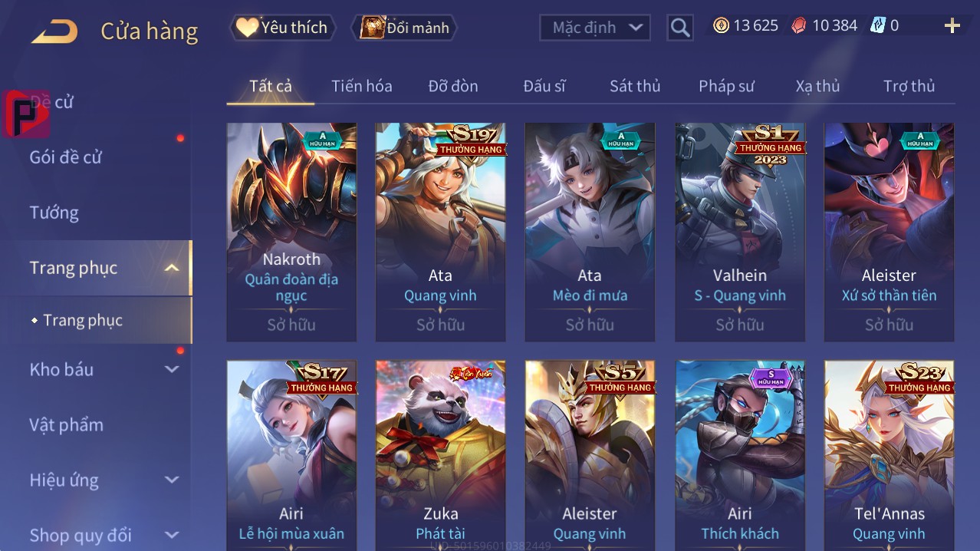Tap the blue voucher currency icon
980x551 pixels.
tap(877, 25)
